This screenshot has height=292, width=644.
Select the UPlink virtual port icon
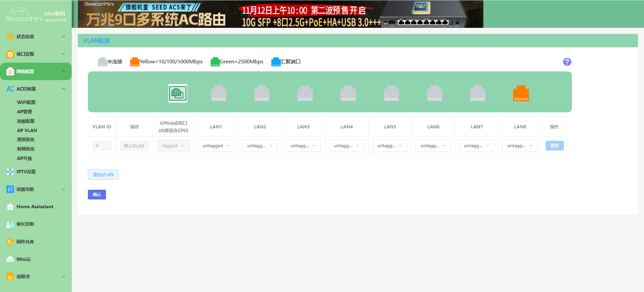pos(178,93)
